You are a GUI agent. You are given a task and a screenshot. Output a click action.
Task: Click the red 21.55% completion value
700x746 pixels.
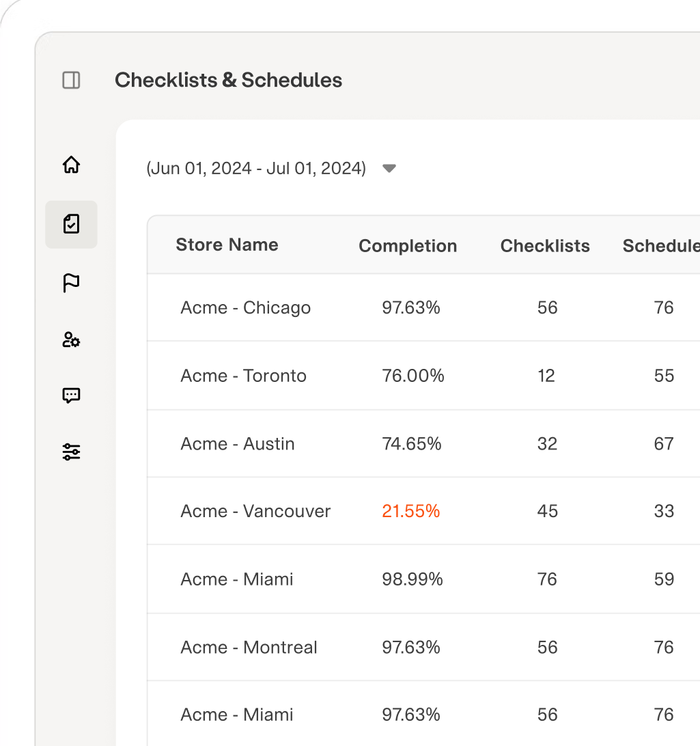(x=411, y=512)
